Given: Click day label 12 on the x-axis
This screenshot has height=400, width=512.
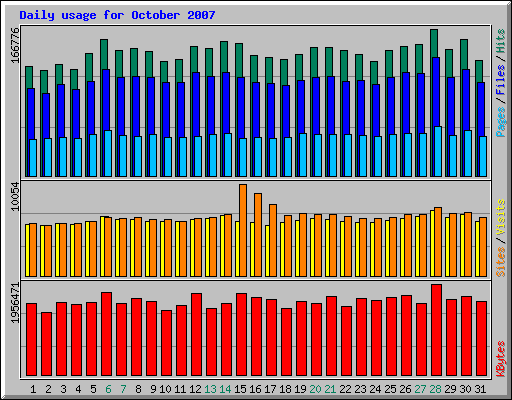Looking at the screenshot, I should coord(195,389).
